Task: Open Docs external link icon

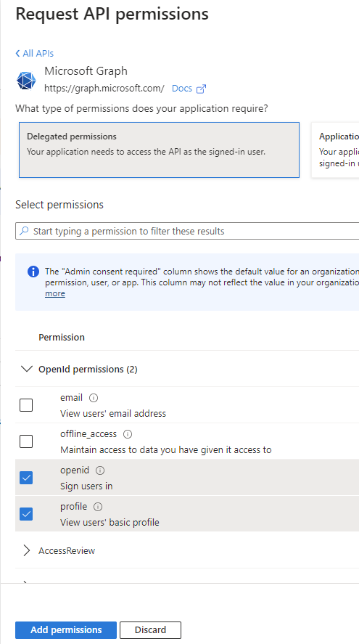Action: [201, 89]
